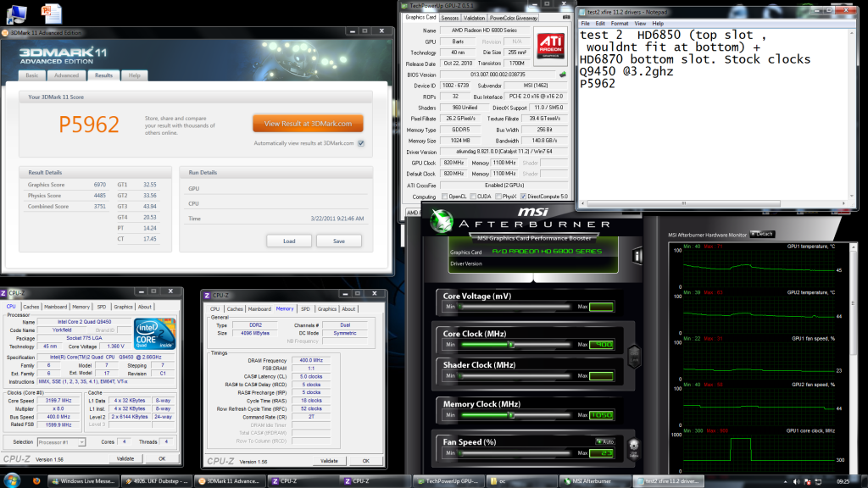868x488 pixels.
Task: Click the Save button in 3DMark 11
Action: [339, 241]
